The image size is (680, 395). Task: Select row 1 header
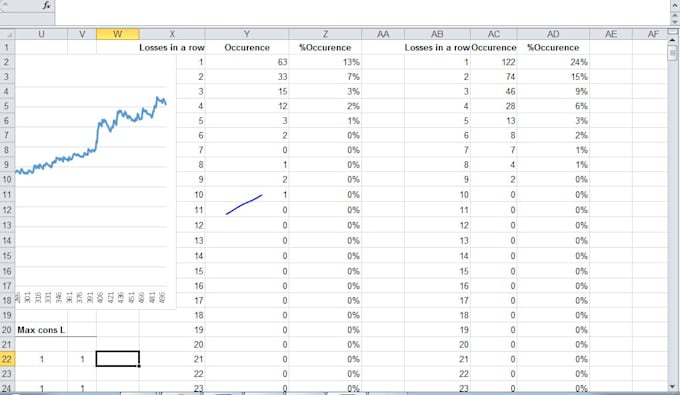tap(7, 47)
